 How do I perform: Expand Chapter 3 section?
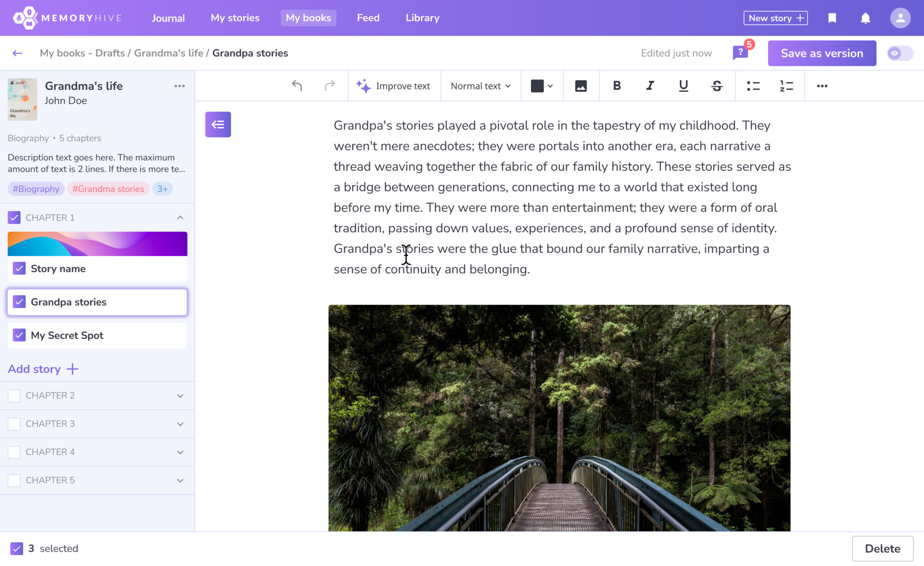(180, 424)
